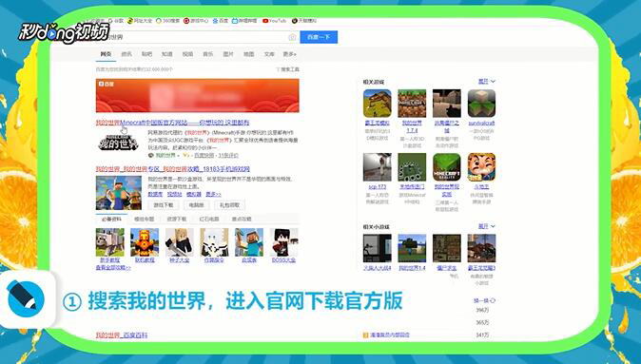
Task: Open the 我的世界1.4 mini-game icon
Action: point(412,248)
